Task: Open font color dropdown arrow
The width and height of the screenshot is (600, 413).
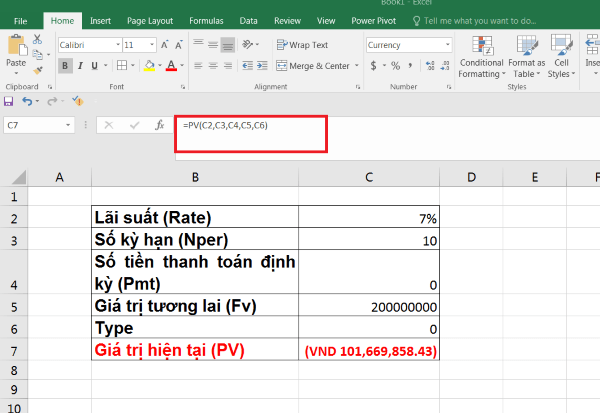Action: point(182,65)
